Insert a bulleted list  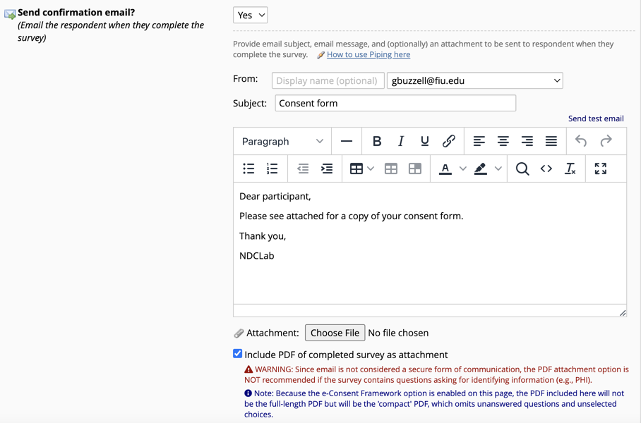249,169
